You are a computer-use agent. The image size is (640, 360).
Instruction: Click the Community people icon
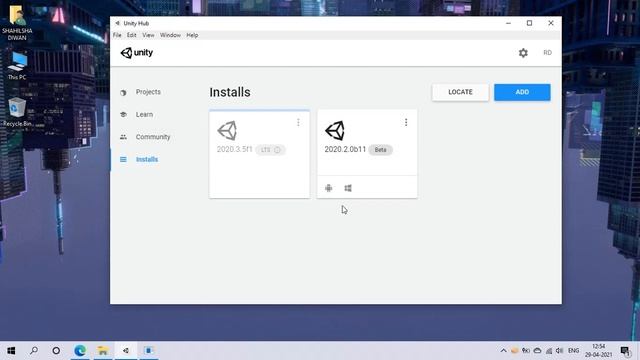click(123, 137)
